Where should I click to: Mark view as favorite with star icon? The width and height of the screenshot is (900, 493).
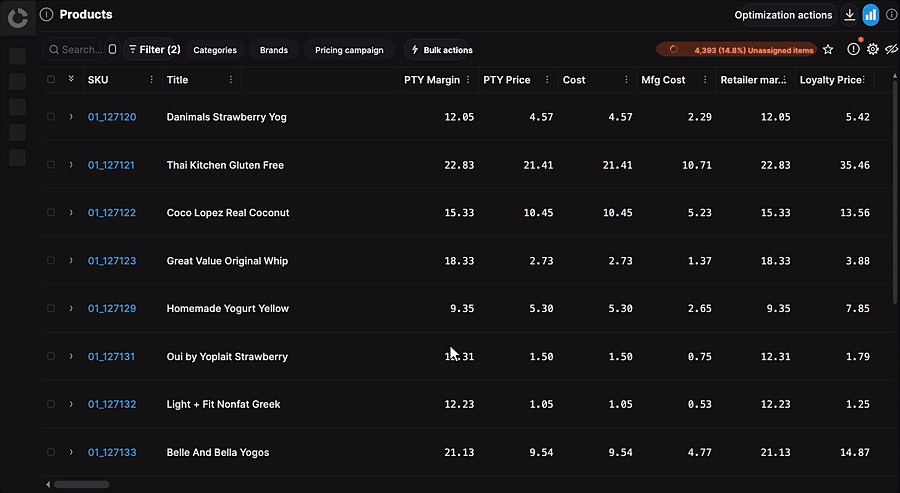click(x=828, y=49)
